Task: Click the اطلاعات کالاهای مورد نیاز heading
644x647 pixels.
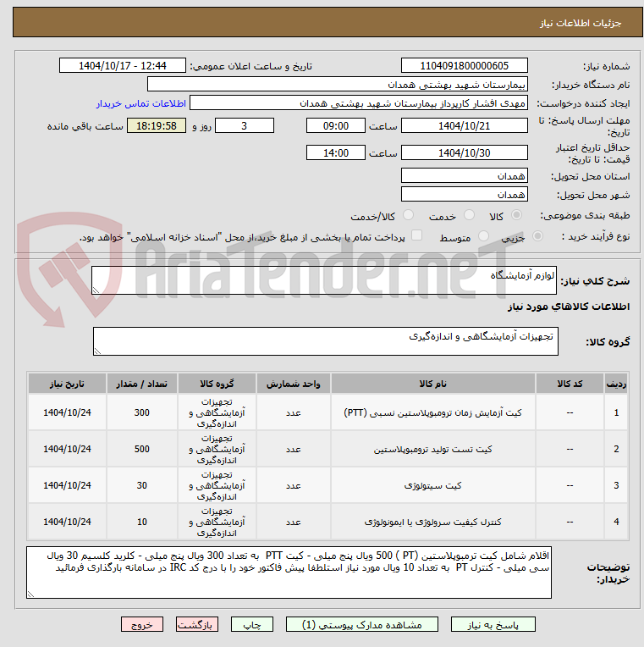Action: point(568,307)
